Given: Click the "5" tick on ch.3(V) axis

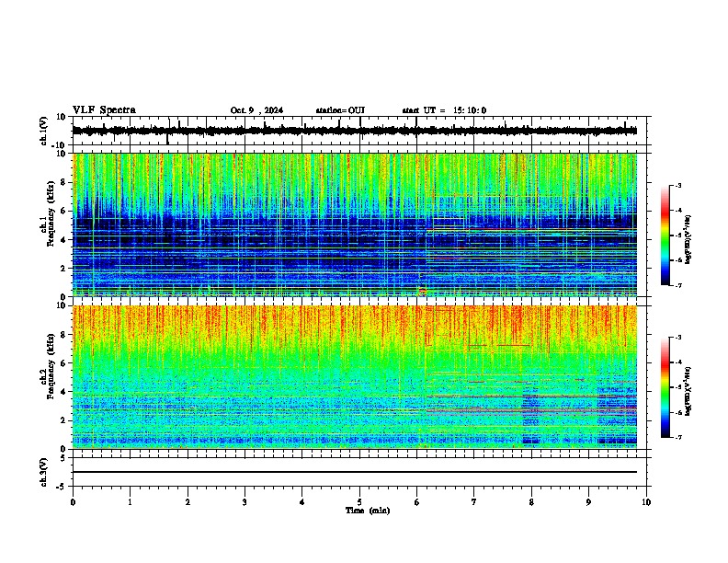Looking at the screenshot, I should [63, 458].
